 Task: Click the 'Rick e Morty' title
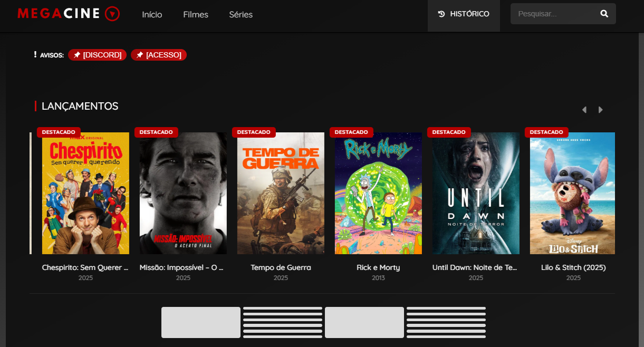pyautogui.click(x=378, y=267)
